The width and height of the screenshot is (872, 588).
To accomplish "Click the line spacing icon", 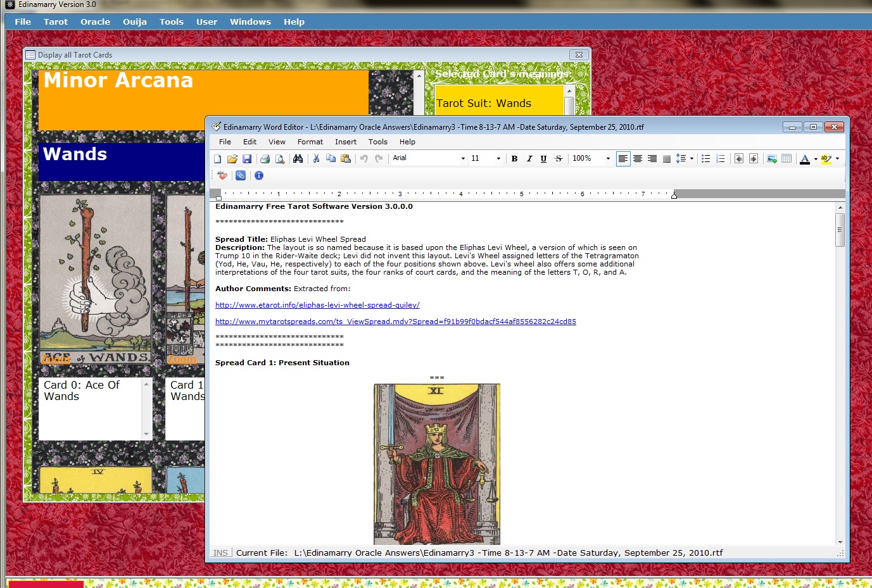I will 681,159.
